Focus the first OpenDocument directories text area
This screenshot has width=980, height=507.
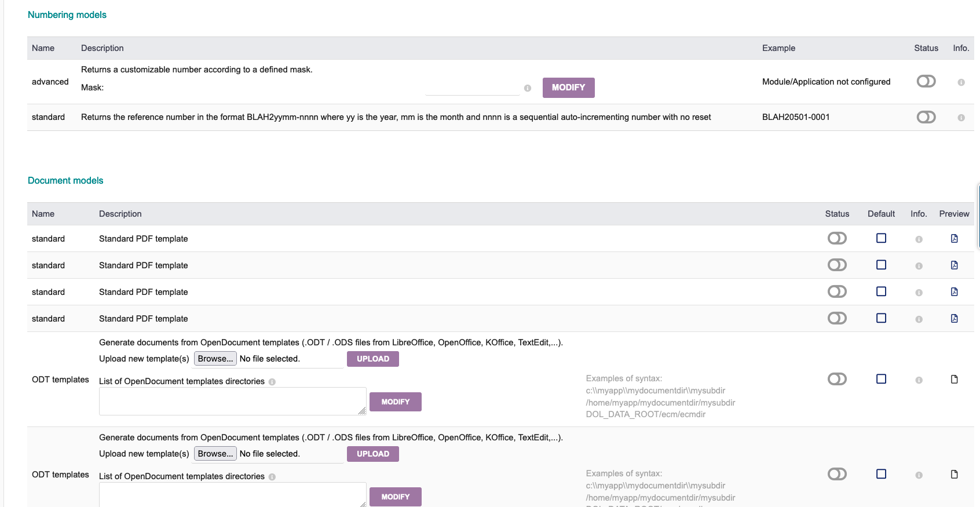[x=232, y=401]
